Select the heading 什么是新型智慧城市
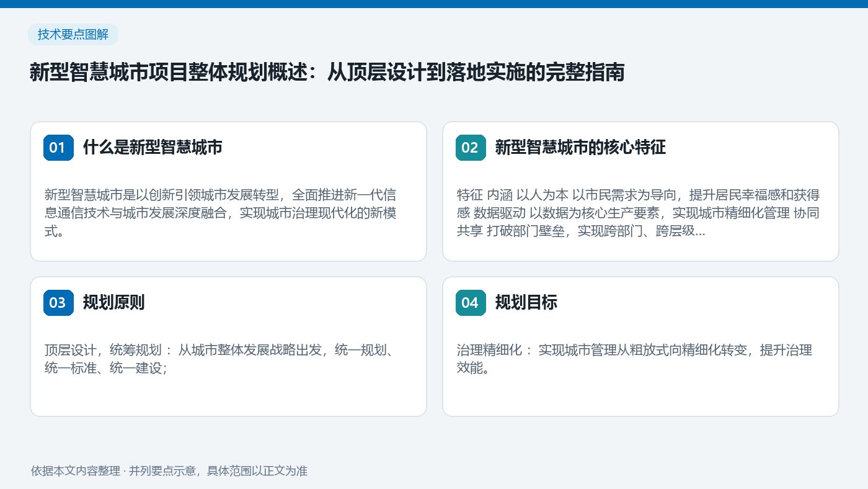This screenshot has height=489, width=868. [x=153, y=148]
